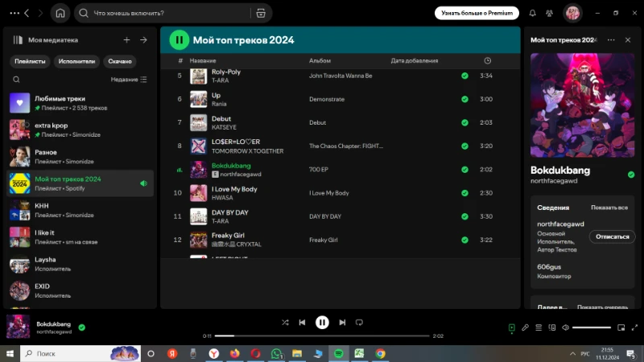The image size is (644, 362).
Task: Pause the playlist with the green header button
Action: click(179, 39)
